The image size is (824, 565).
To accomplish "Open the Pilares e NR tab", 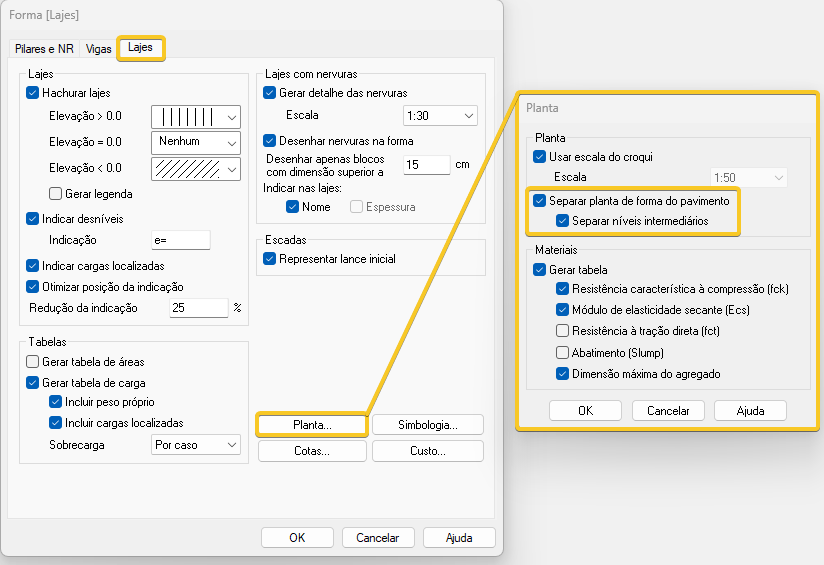I will pos(44,48).
